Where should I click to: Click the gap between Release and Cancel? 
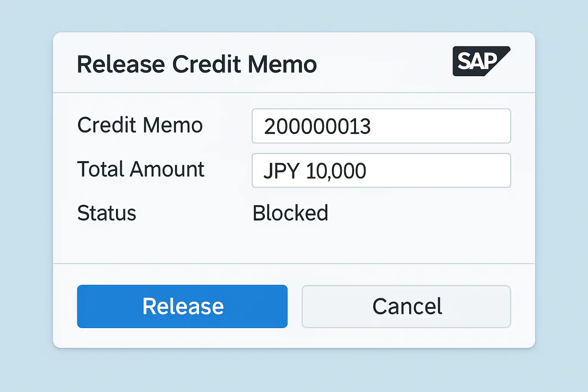click(x=294, y=306)
